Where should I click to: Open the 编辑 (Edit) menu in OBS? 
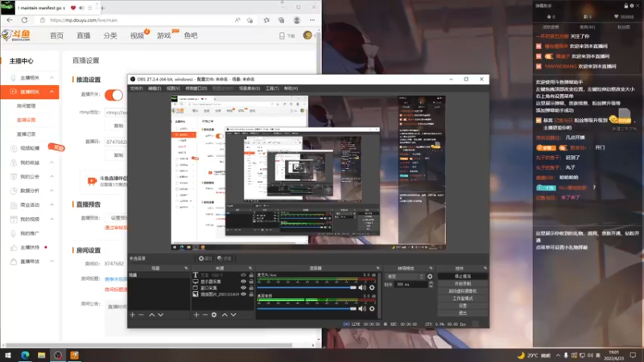tap(155, 88)
